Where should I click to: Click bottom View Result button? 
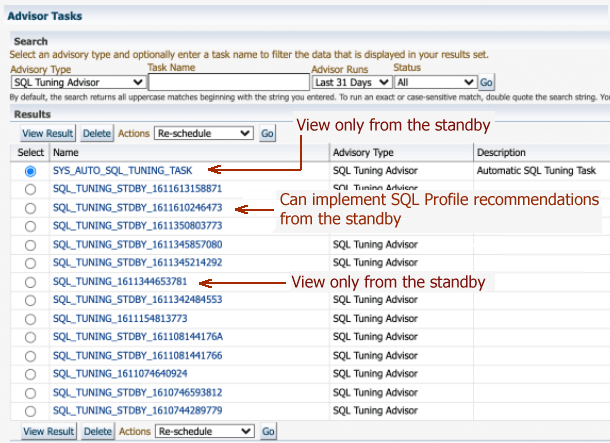[48, 431]
